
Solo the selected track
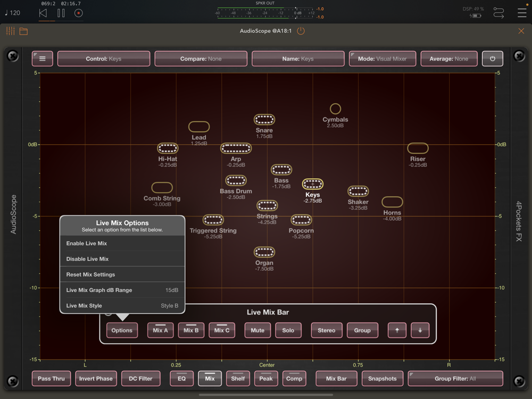point(288,330)
